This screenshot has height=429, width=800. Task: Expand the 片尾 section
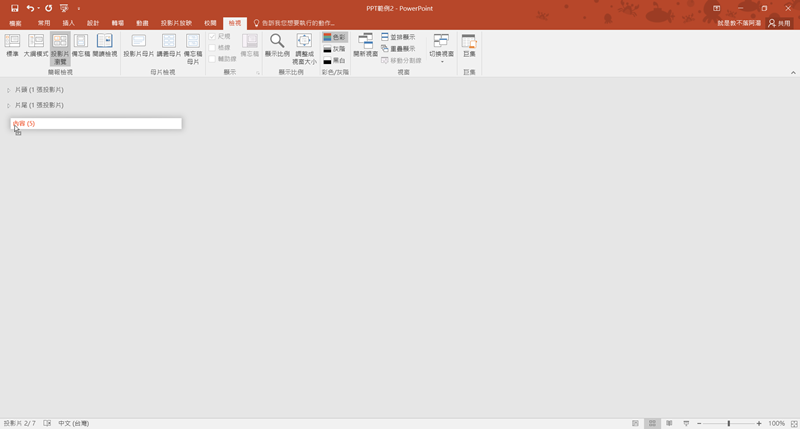(9, 106)
